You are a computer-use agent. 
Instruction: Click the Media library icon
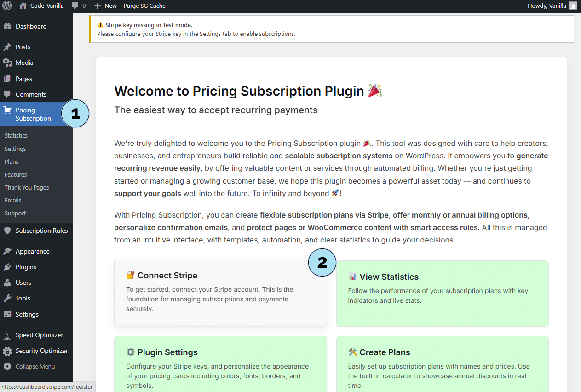click(7, 63)
